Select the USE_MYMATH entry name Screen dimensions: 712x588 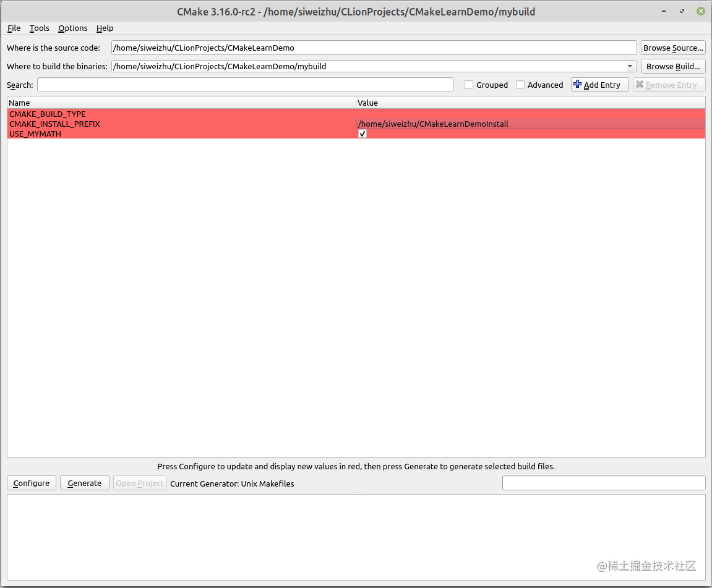pyautogui.click(x=35, y=134)
